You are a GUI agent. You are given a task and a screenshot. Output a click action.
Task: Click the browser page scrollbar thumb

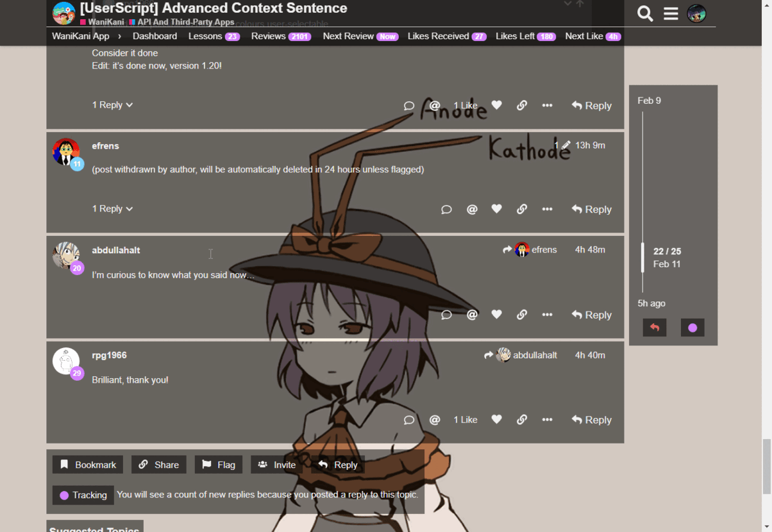(x=766, y=467)
